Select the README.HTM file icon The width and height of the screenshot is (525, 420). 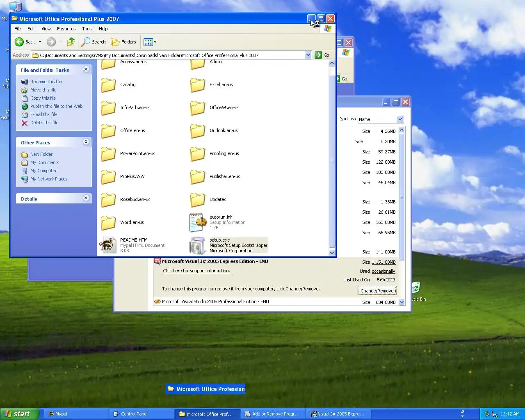(108, 245)
